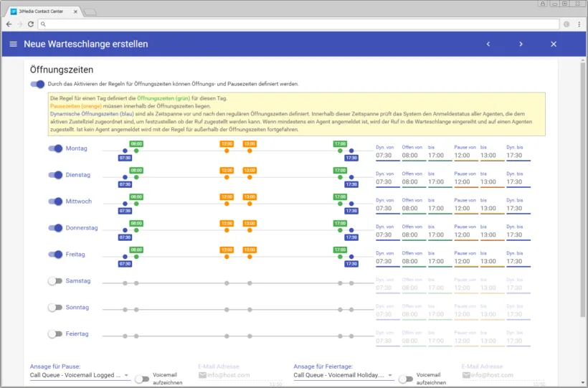Click the browser forward arrow
The image size is (588, 388).
[x=20, y=24]
